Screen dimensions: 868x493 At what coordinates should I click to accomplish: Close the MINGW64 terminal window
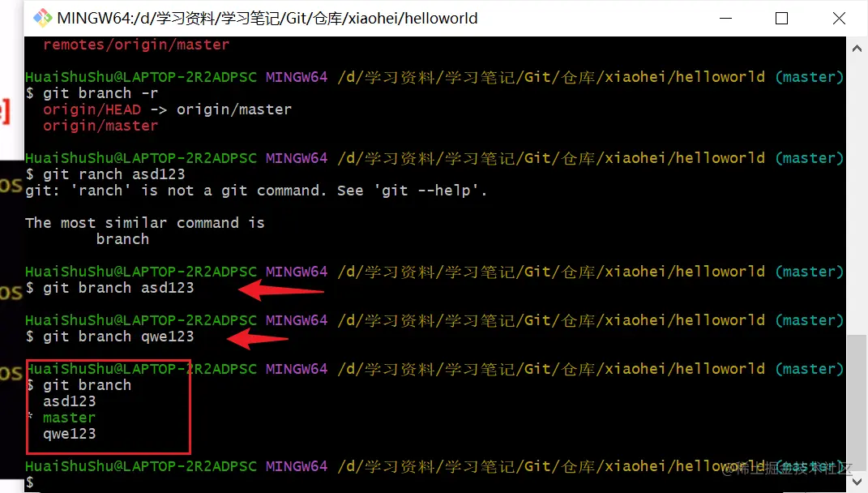pos(839,19)
